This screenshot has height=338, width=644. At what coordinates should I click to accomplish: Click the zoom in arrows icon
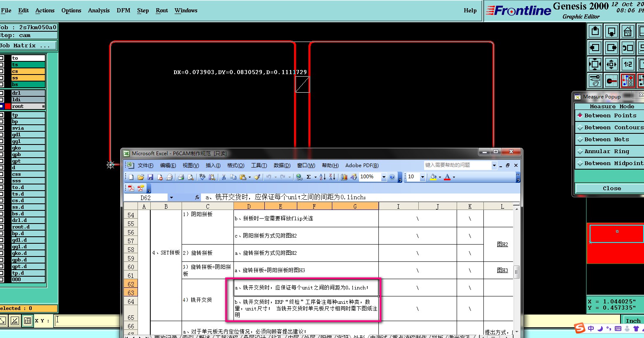[x=595, y=64]
